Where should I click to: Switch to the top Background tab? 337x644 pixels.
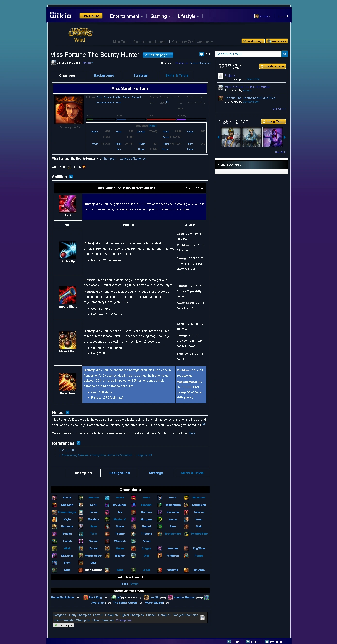pos(104,75)
